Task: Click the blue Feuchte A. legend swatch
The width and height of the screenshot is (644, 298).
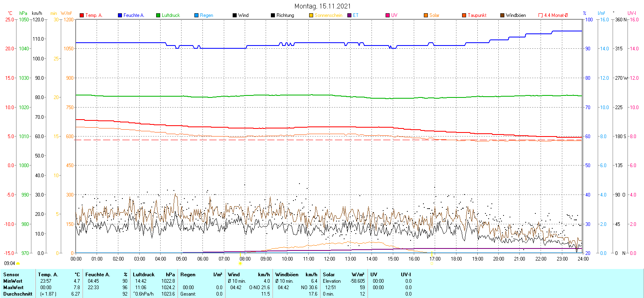Action: click(120, 15)
